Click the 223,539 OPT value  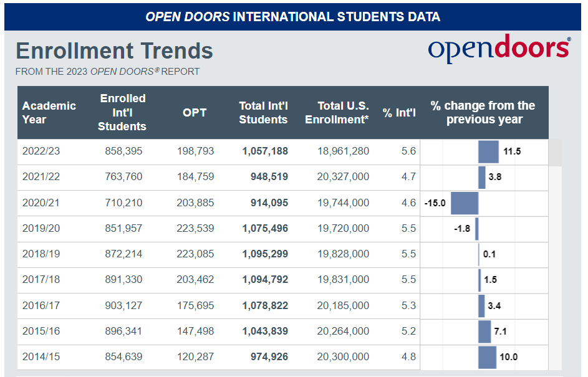(x=194, y=229)
